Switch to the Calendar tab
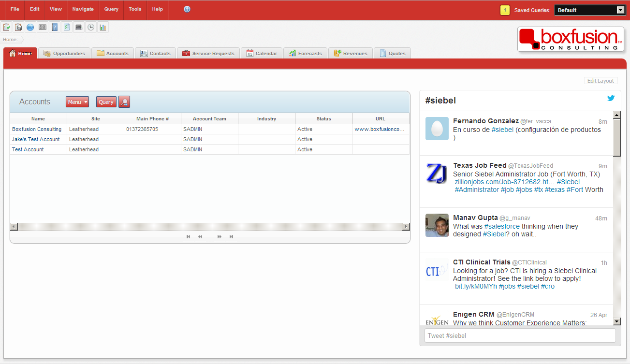 [262, 53]
